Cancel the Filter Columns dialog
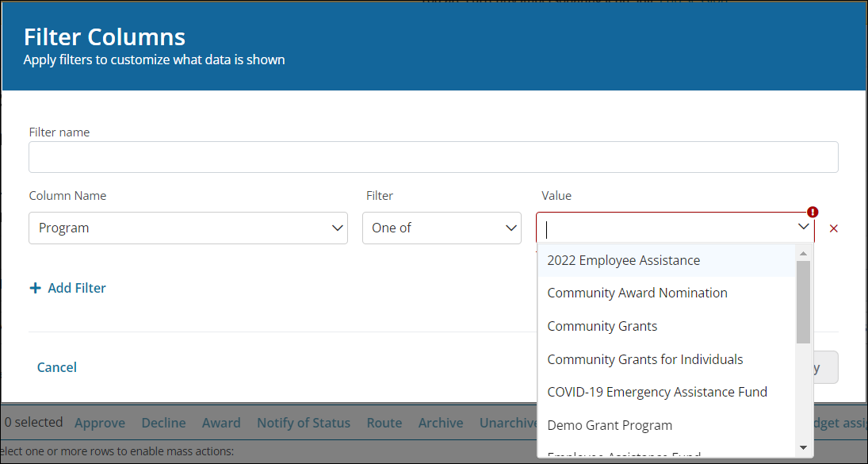Viewport: 868px width, 464px height. [x=57, y=367]
